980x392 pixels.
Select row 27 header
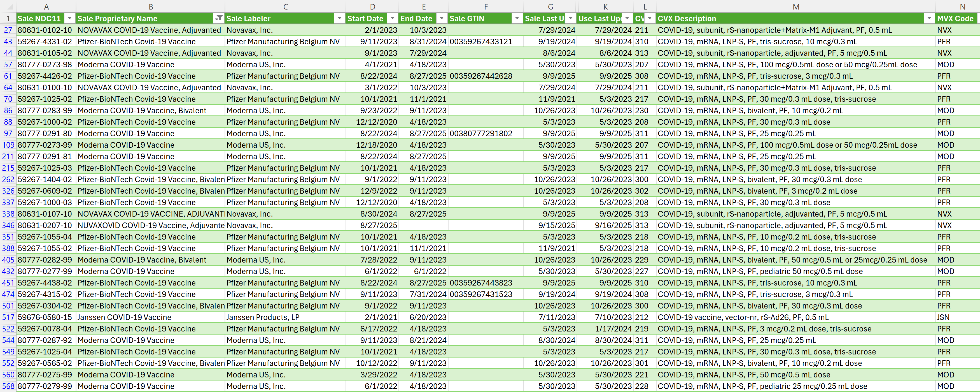[8, 30]
